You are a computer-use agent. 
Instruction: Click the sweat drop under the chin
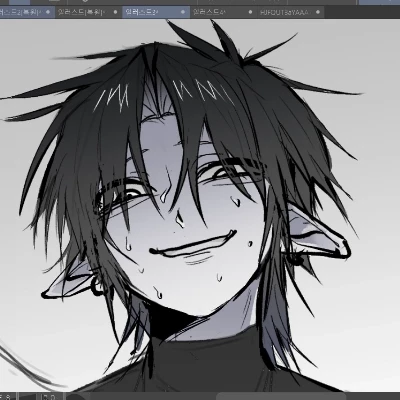[158, 292]
